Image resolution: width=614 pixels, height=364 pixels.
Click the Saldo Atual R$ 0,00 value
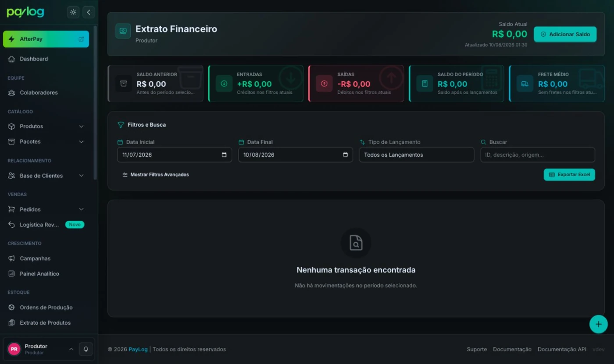510,34
